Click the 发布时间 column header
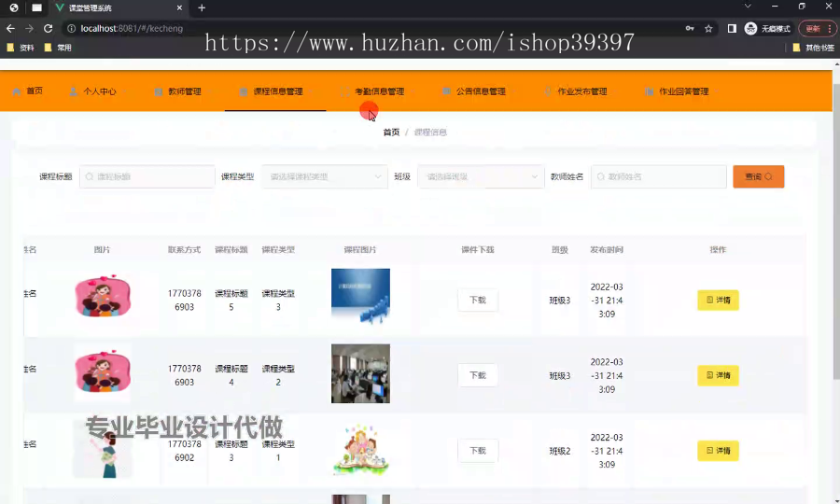The image size is (840, 504). (607, 249)
